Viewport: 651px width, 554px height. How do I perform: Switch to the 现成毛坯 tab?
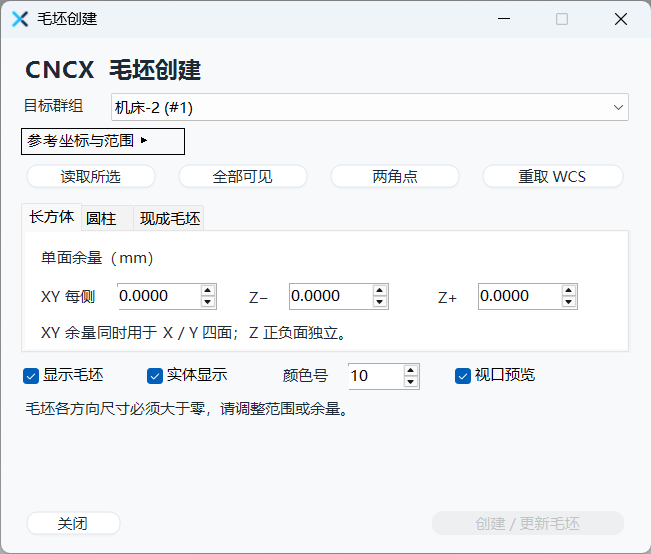(169, 218)
